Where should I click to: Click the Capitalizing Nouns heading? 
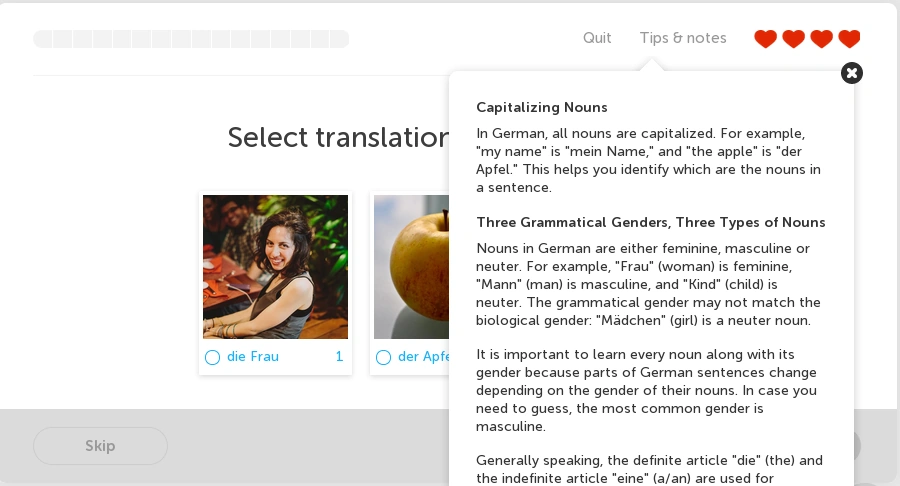click(x=542, y=107)
